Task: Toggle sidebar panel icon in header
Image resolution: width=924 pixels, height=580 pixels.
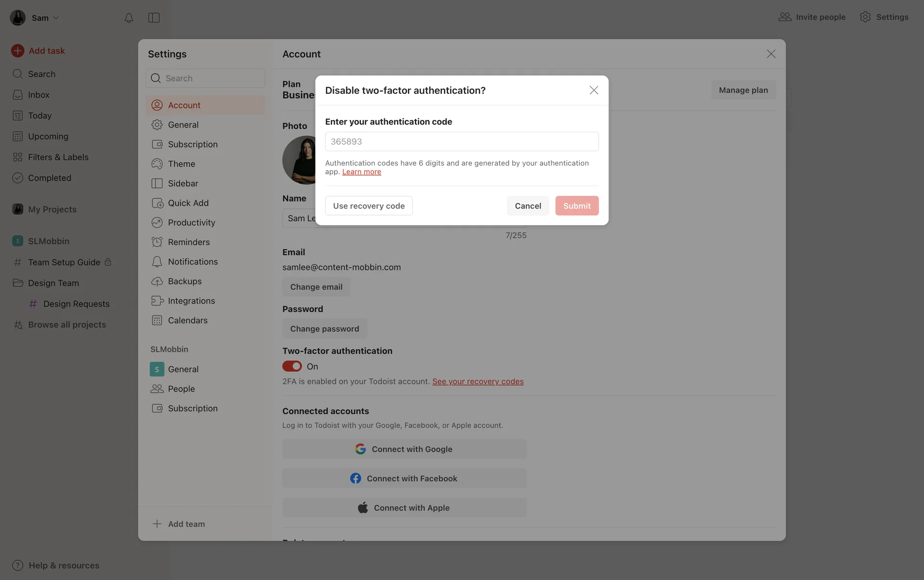Action: (154, 18)
